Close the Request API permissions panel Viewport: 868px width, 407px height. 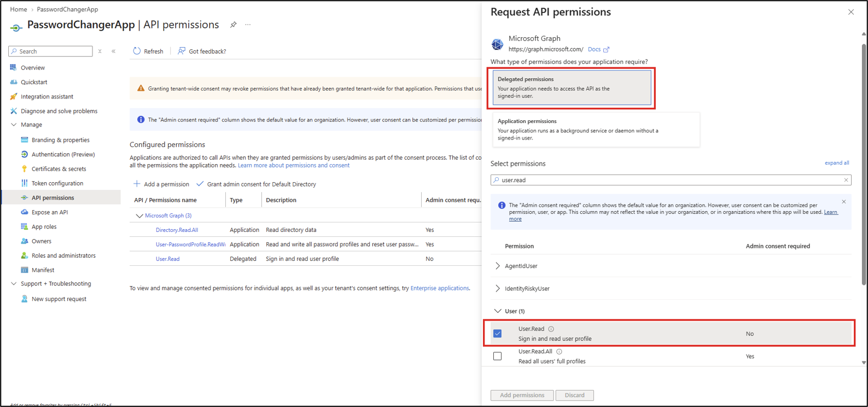point(851,12)
